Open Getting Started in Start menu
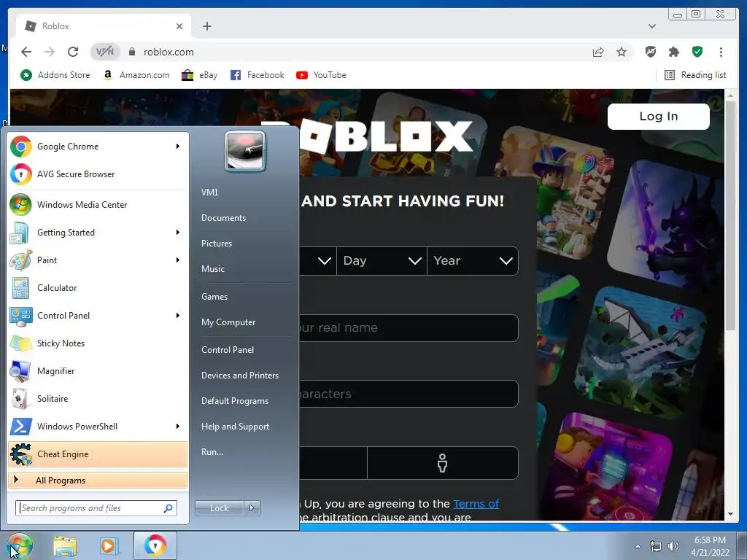 tap(98, 233)
